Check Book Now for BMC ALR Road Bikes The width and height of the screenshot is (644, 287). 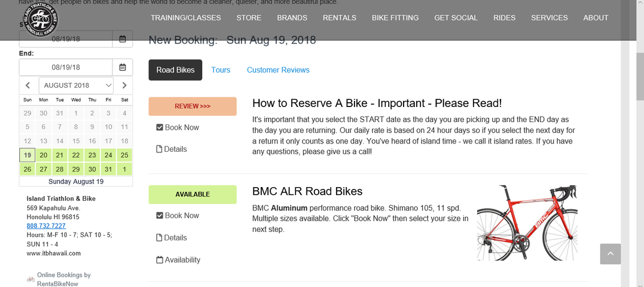coord(160,216)
